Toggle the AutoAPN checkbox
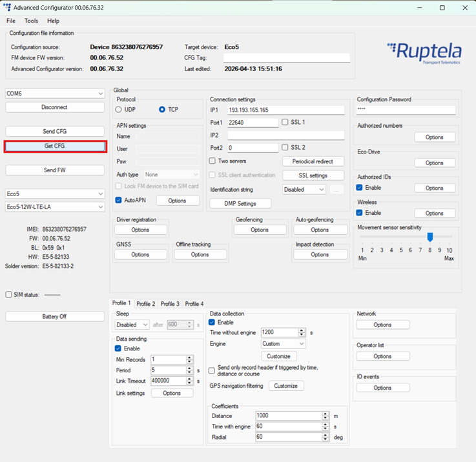 tap(118, 200)
